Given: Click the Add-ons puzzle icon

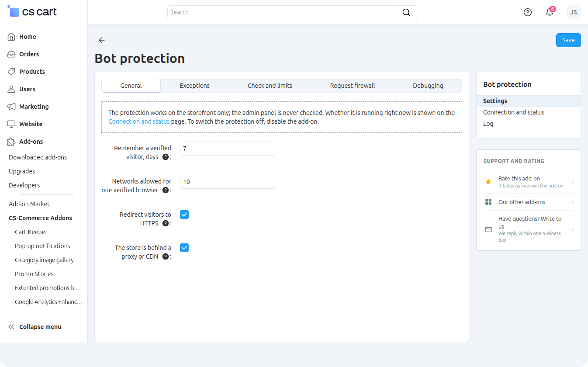Looking at the screenshot, I should point(12,142).
